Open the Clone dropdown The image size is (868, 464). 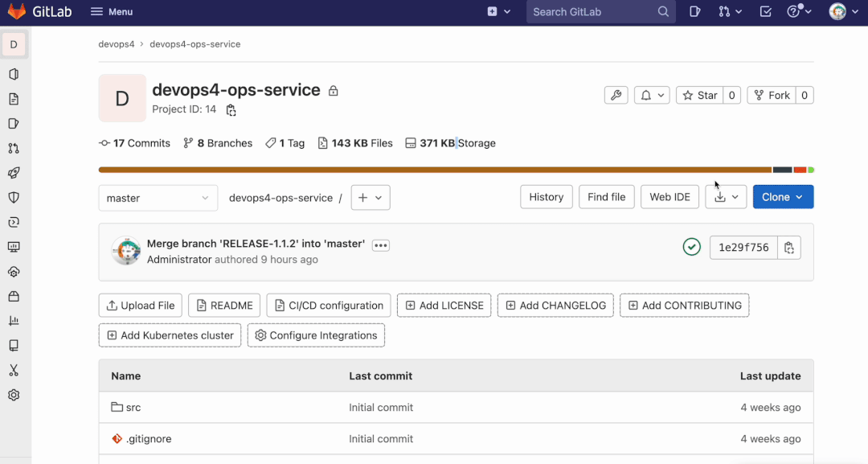pos(783,197)
